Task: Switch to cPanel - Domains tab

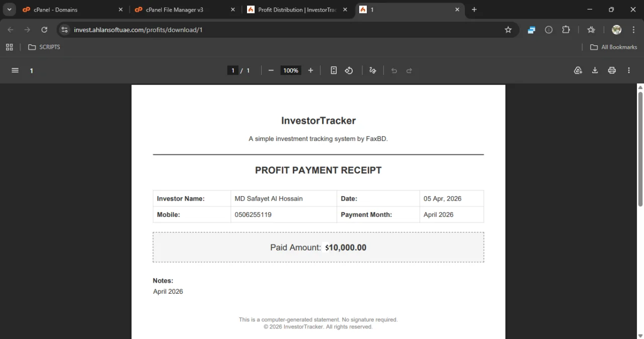Action: click(72, 10)
